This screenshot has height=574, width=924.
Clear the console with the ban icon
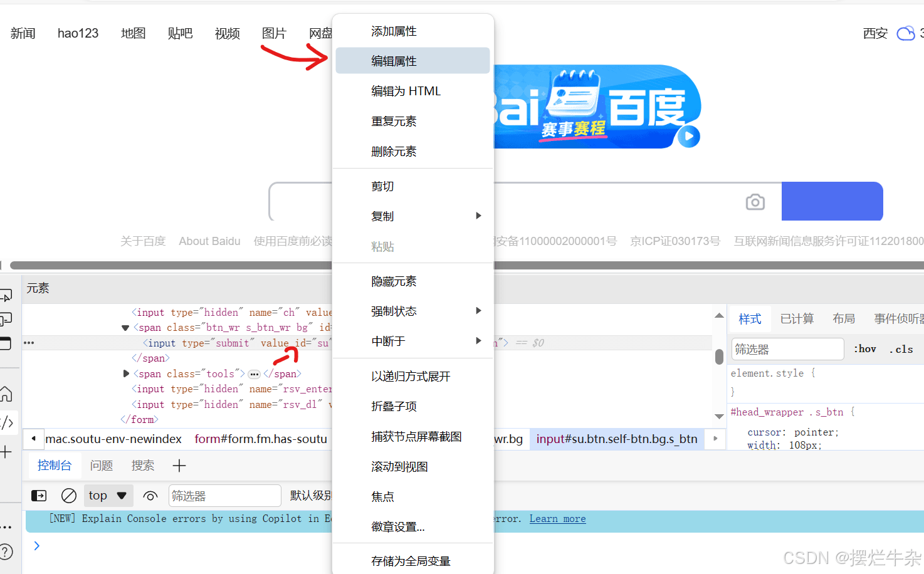click(69, 496)
